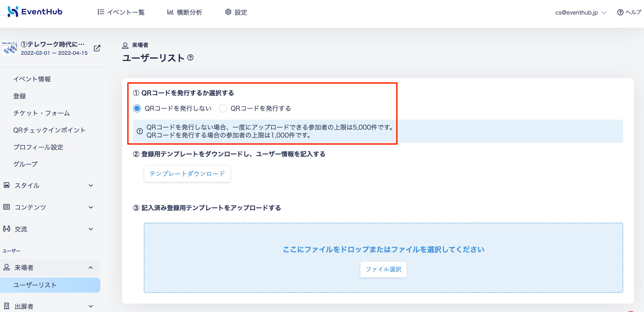The image size is (644, 312).
Task: Click the EventHub logo
Action: pyautogui.click(x=35, y=12)
